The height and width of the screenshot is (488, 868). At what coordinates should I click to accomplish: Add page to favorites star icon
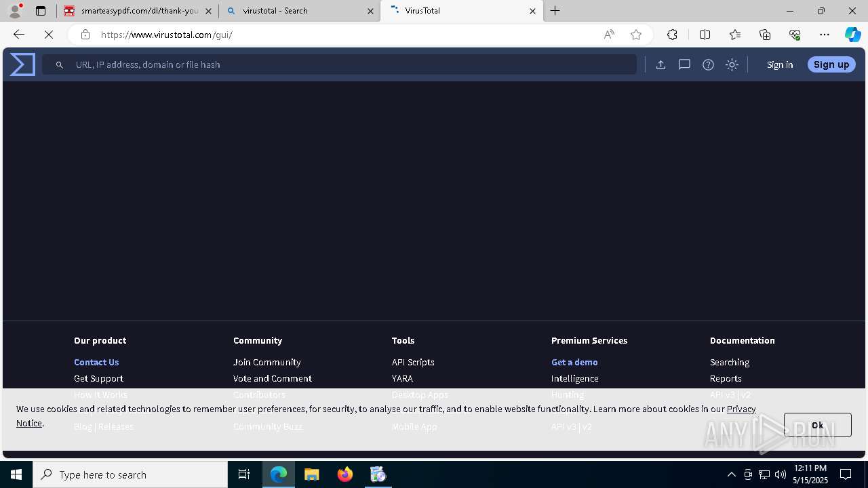tap(635, 35)
